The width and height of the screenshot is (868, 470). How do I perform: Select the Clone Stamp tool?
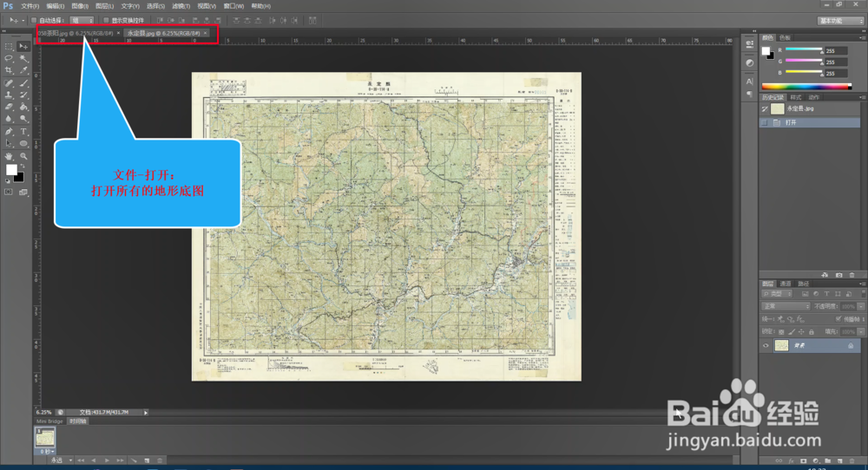click(9, 95)
